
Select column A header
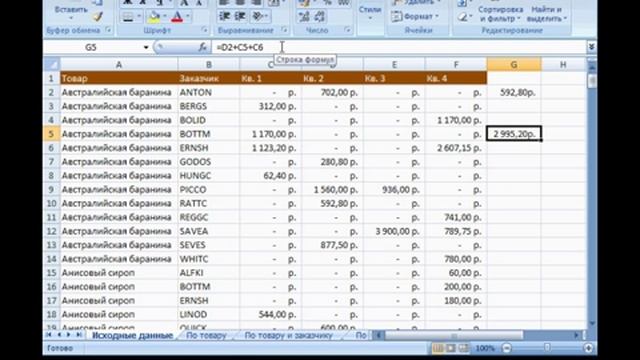(119, 64)
